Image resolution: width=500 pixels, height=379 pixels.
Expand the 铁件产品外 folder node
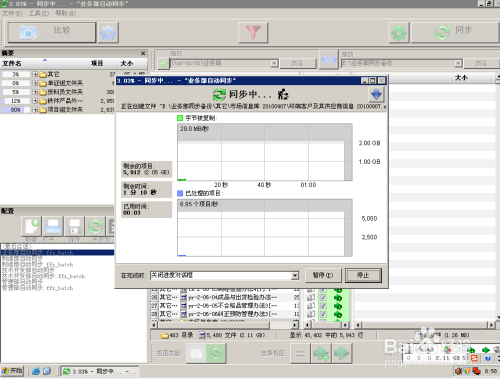[x=35, y=101]
